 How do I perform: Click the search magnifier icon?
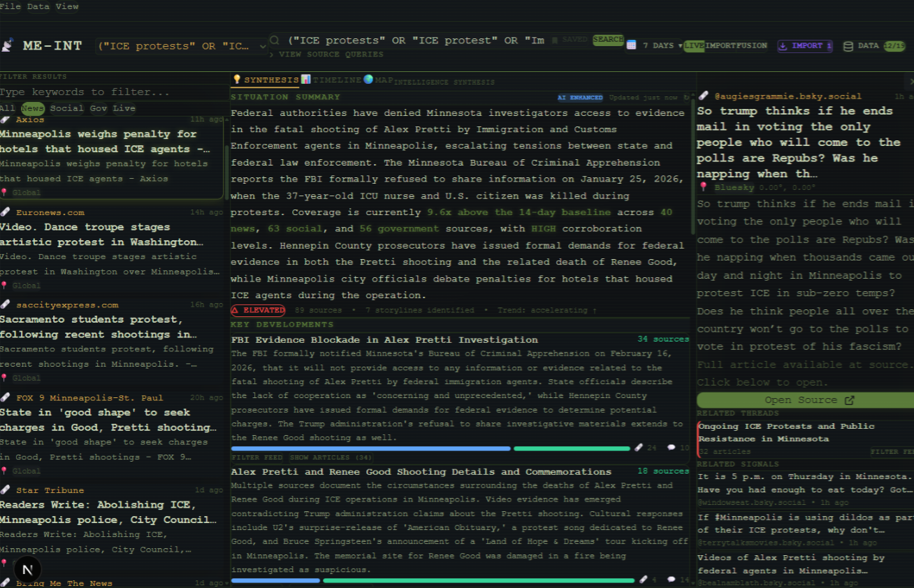pyautogui.click(x=275, y=40)
